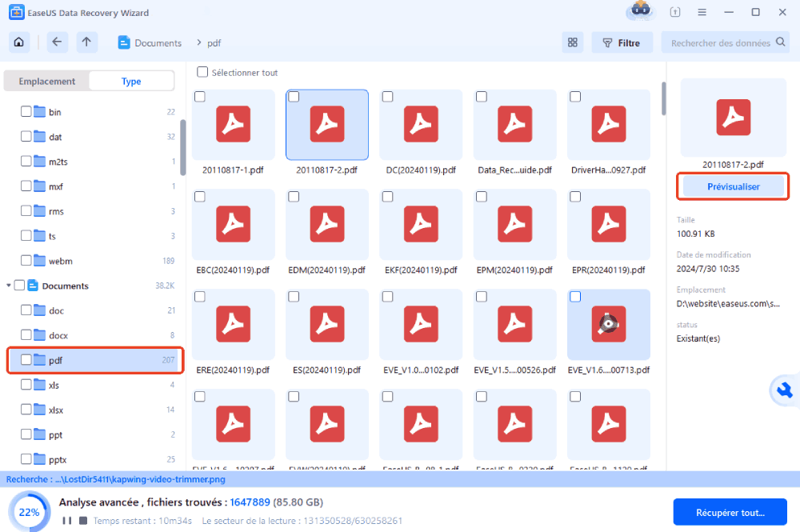
Task: Go up one folder level
Action: click(86, 42)
